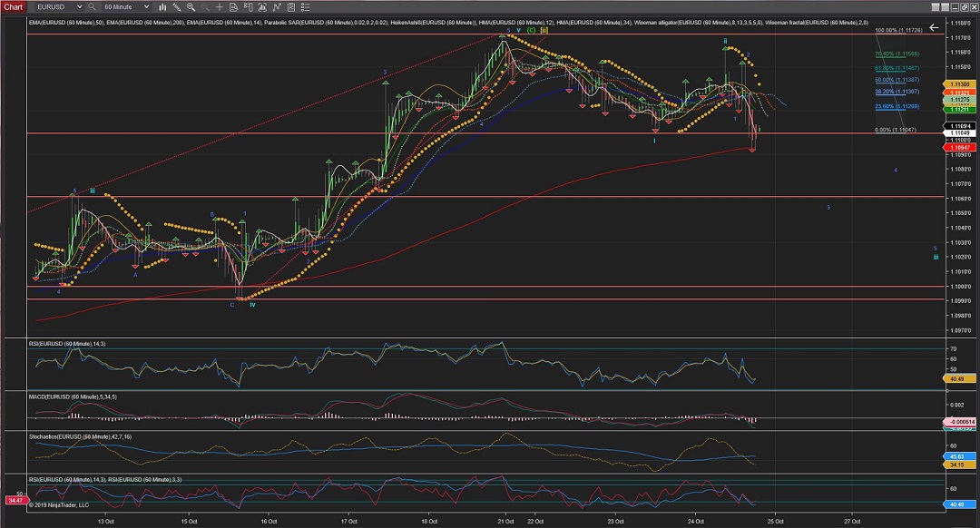Click the 13 Oct date label

click(x=105, y=521)
